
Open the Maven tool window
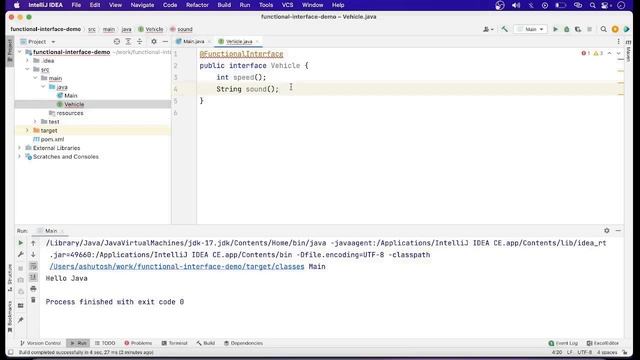(628, 51)
